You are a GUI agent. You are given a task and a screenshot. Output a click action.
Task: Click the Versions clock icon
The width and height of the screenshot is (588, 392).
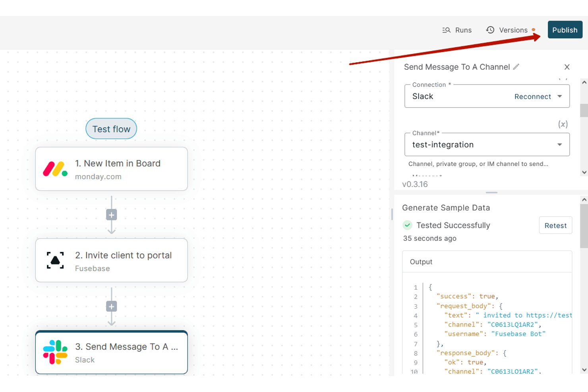pyautogui.click(x=490, y=30)
